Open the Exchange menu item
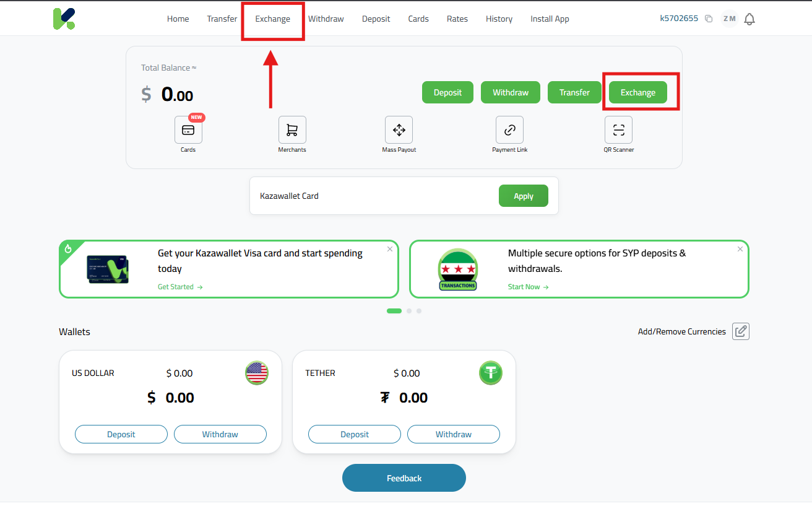 [272, 19]
